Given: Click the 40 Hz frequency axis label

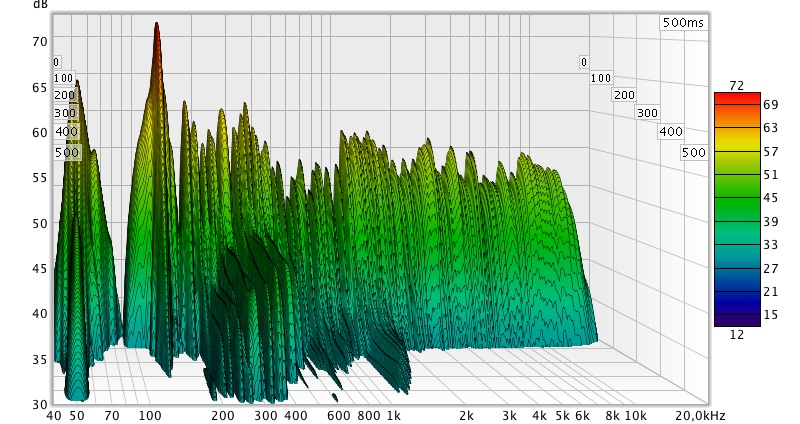Looking at the screenshot, I should 54,416.
